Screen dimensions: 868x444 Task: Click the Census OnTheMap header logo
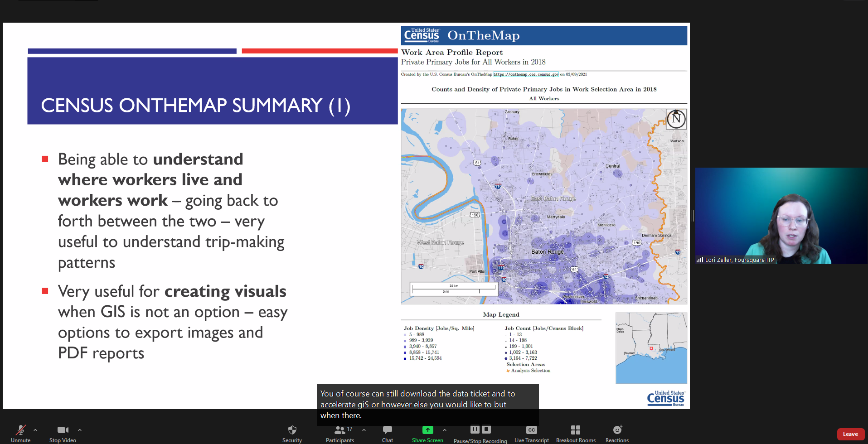tap(422, 35)
